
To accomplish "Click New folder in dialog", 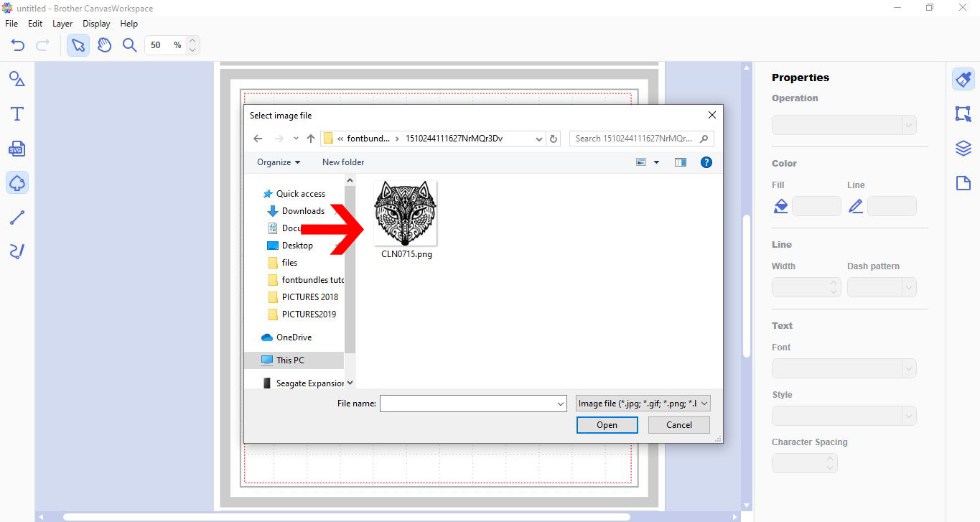I will click(x=343, y=162).
